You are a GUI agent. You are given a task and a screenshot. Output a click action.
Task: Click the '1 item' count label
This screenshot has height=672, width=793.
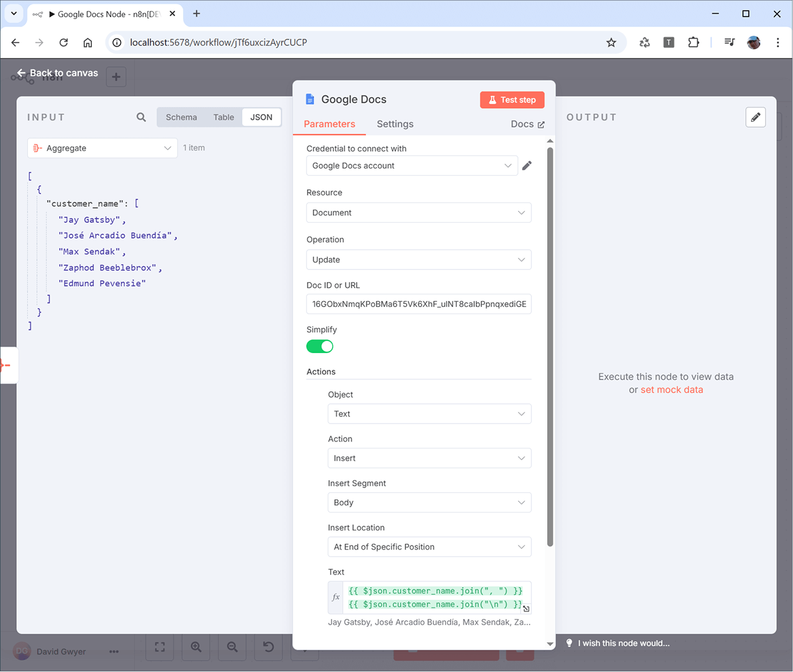[x=194, y=148]
